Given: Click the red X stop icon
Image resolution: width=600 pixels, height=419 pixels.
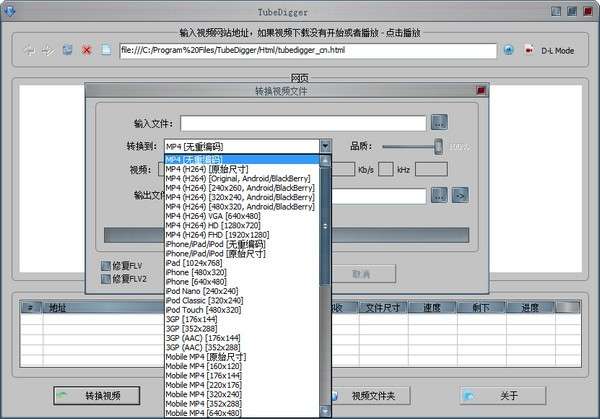Looking at the screenshot, I should [87, 50].
